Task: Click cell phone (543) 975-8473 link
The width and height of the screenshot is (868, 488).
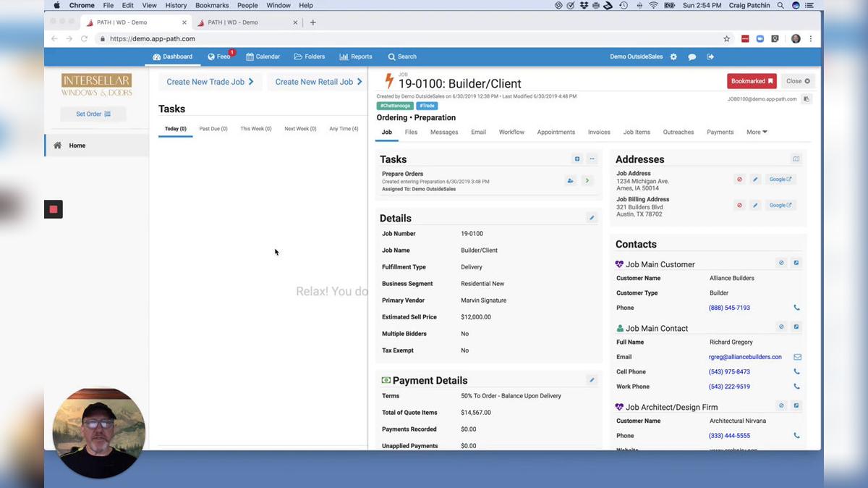Action: 729,372
